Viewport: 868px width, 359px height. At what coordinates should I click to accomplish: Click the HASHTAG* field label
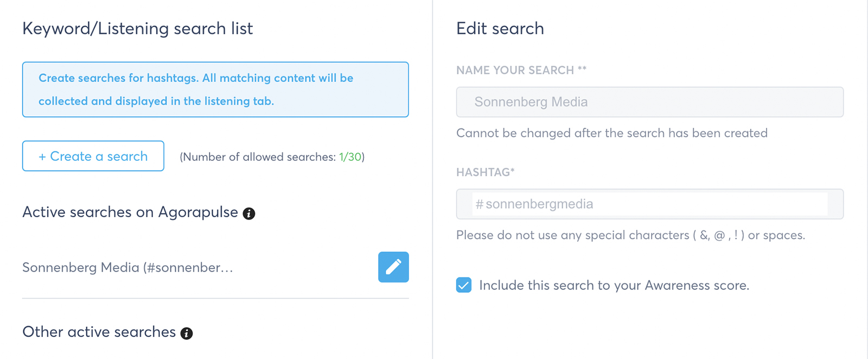point(486,172)
